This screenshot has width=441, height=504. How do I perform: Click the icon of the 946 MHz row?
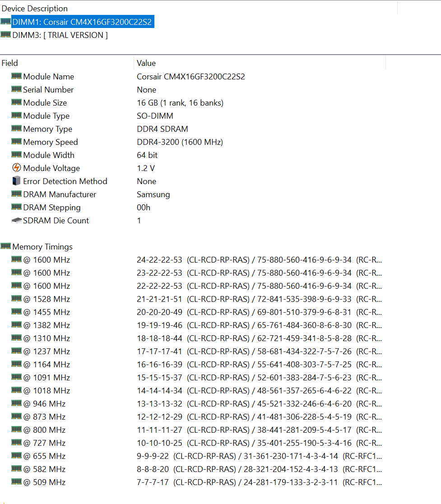point(16,403)
